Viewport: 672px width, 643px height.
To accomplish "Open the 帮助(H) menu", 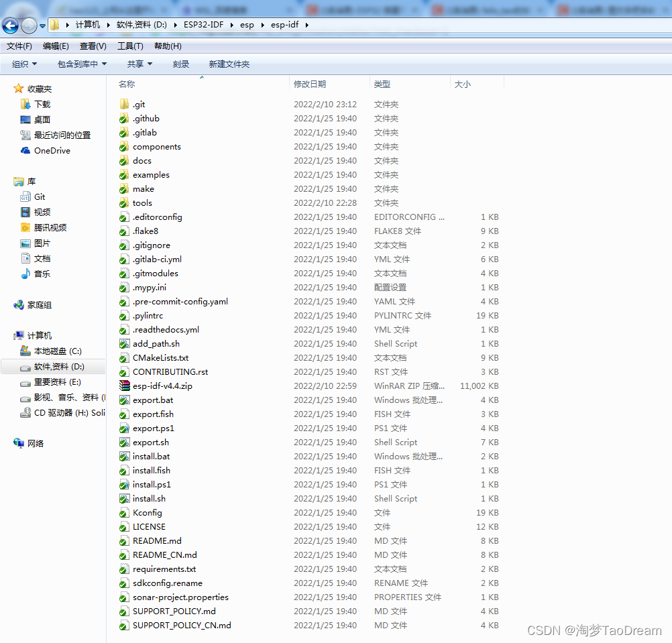I will coord(168,46).
